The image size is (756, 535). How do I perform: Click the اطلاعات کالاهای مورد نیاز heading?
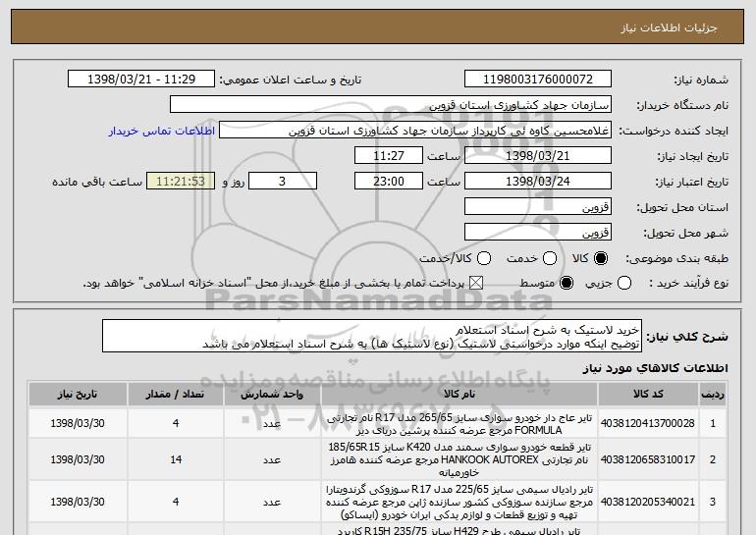pos(655,368)
